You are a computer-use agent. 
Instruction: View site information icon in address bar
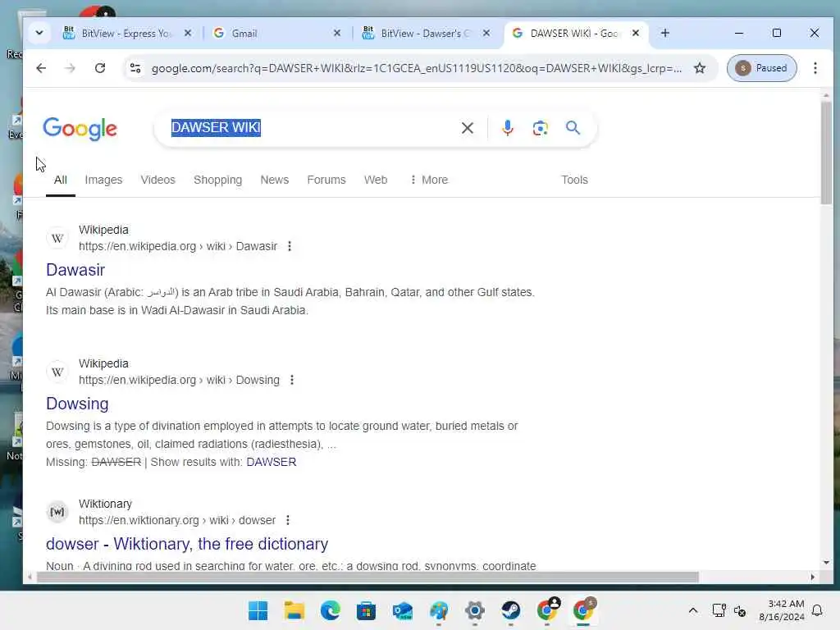tap(135, 68)
